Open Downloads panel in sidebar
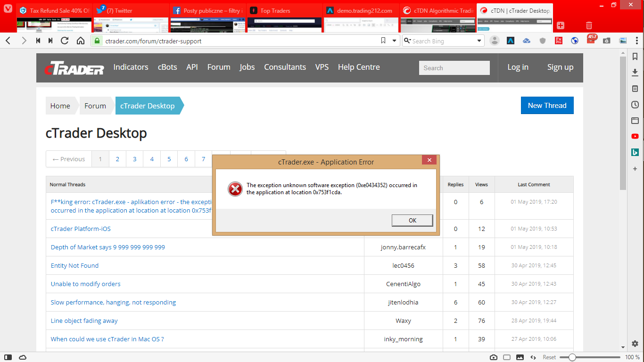644x362 pixels. pos(635,73)
